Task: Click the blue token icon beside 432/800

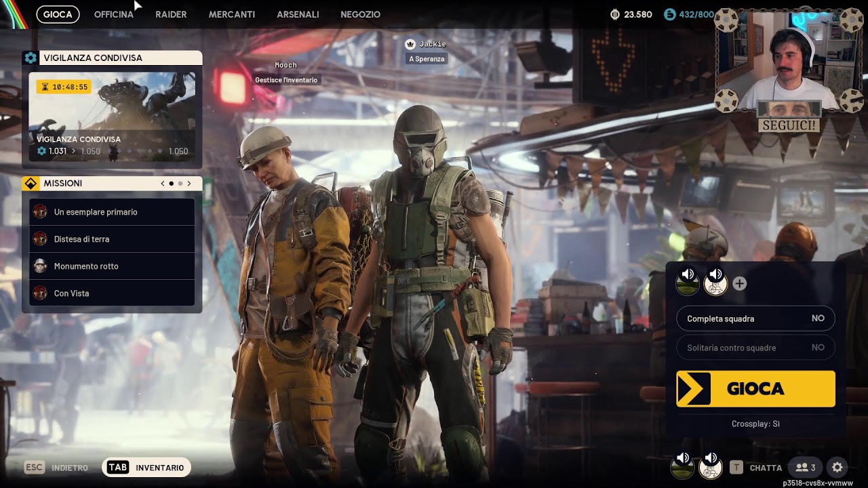Action: (669, 14)
